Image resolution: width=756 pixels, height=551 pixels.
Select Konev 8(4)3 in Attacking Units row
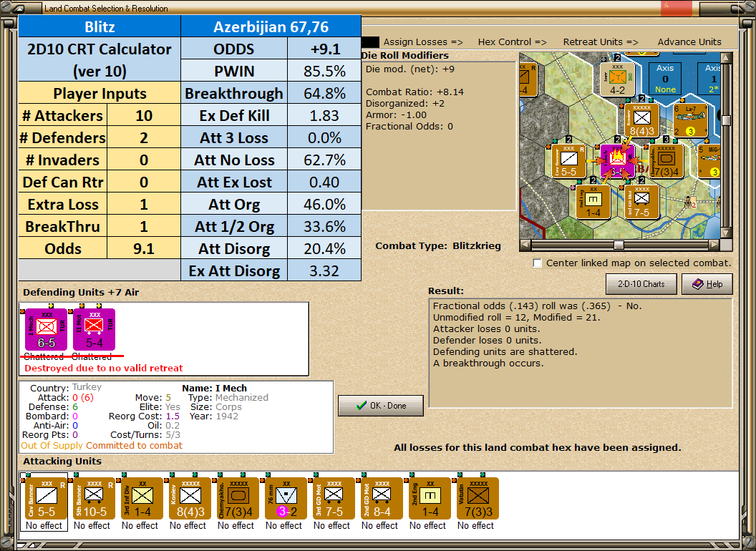pyautogui.click(x=190, y=498)
